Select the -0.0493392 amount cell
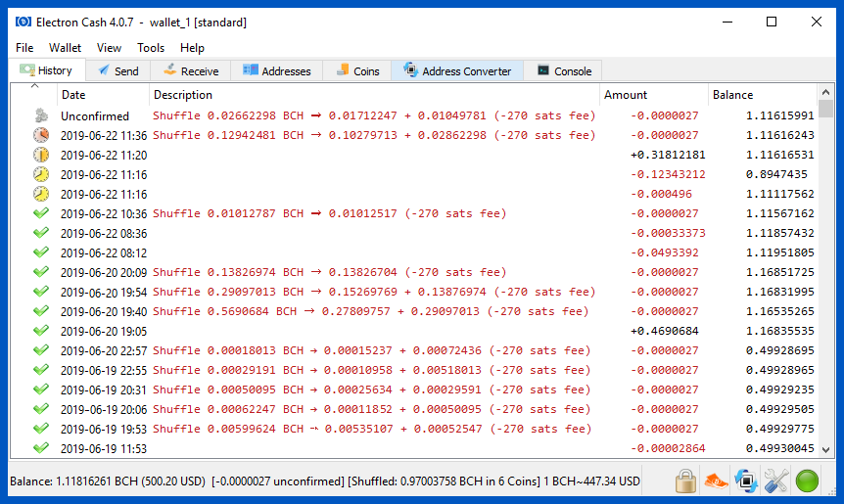 click(664, 252)
